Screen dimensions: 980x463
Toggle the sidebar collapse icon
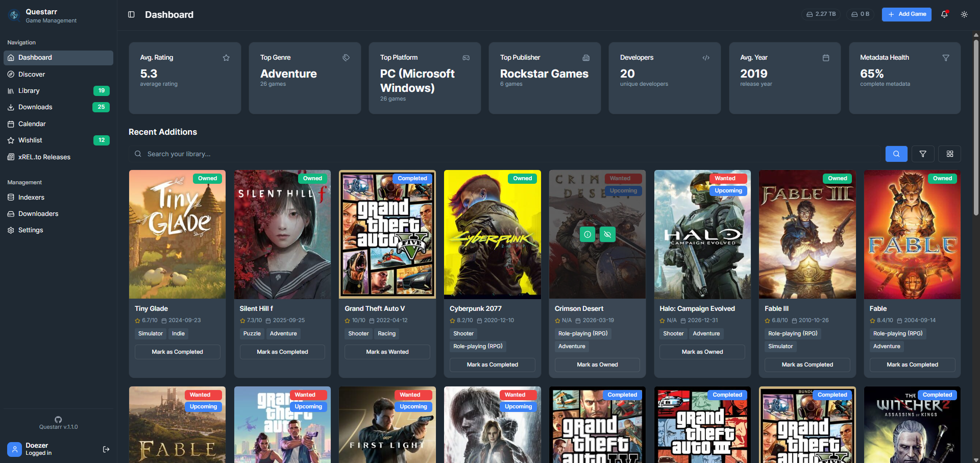(x=131, y=15)
